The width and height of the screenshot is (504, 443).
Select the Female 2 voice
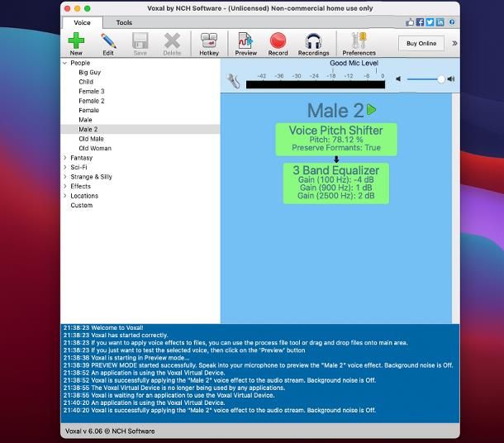point(92,101)
